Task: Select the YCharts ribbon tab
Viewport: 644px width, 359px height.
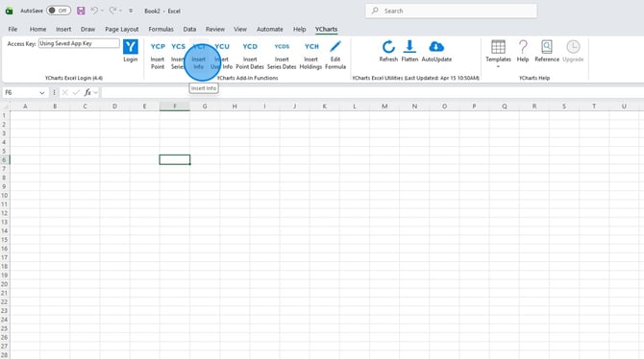Action: point(326,29)
